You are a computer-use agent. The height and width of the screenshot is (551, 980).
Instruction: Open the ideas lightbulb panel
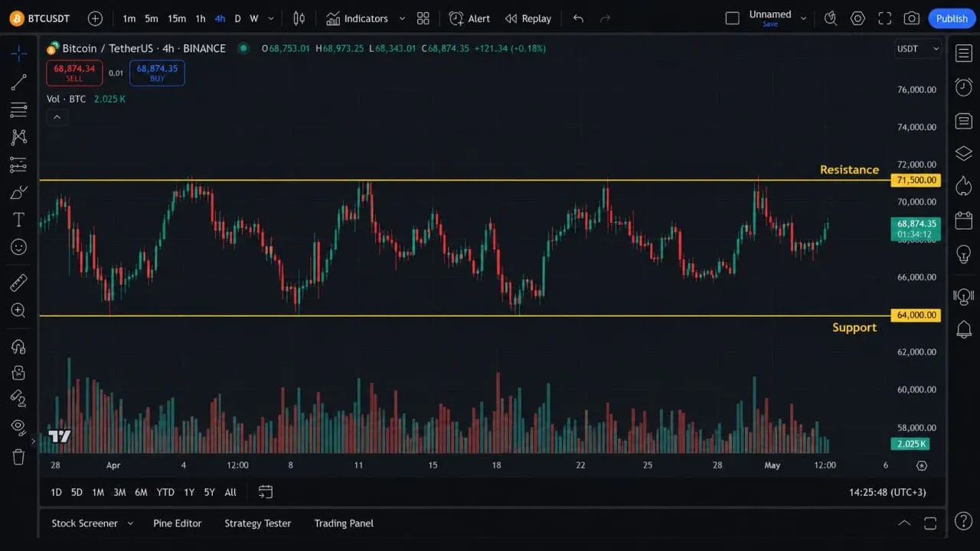point(963,254)
